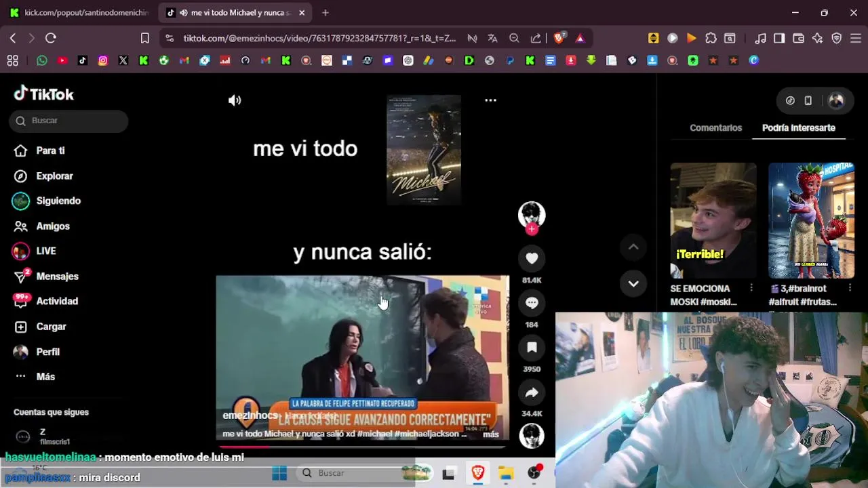This screenshot has width=868, height=488.
Task: Open options for SE EMOCIONA MOSKI video
Action: click(751, 288)
